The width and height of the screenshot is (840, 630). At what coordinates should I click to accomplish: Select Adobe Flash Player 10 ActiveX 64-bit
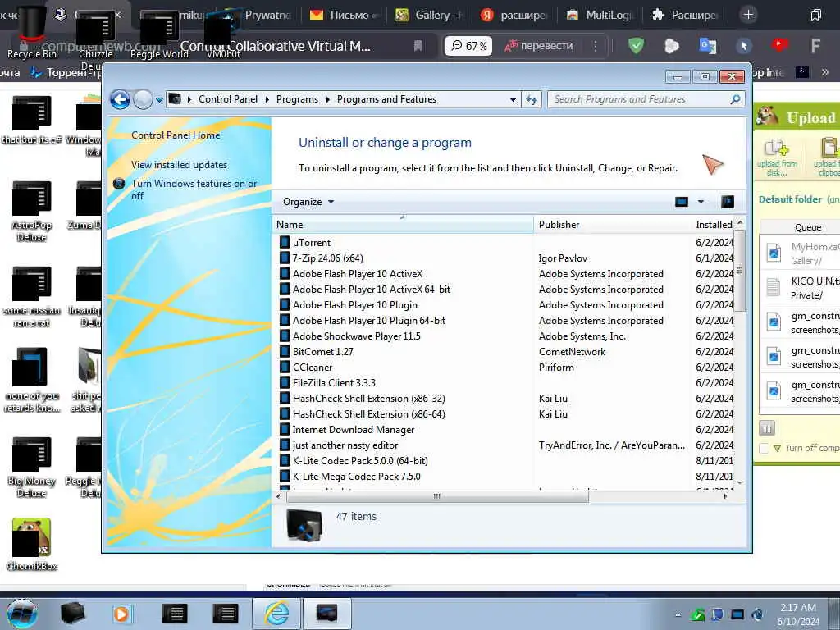[x=372, y=290]
